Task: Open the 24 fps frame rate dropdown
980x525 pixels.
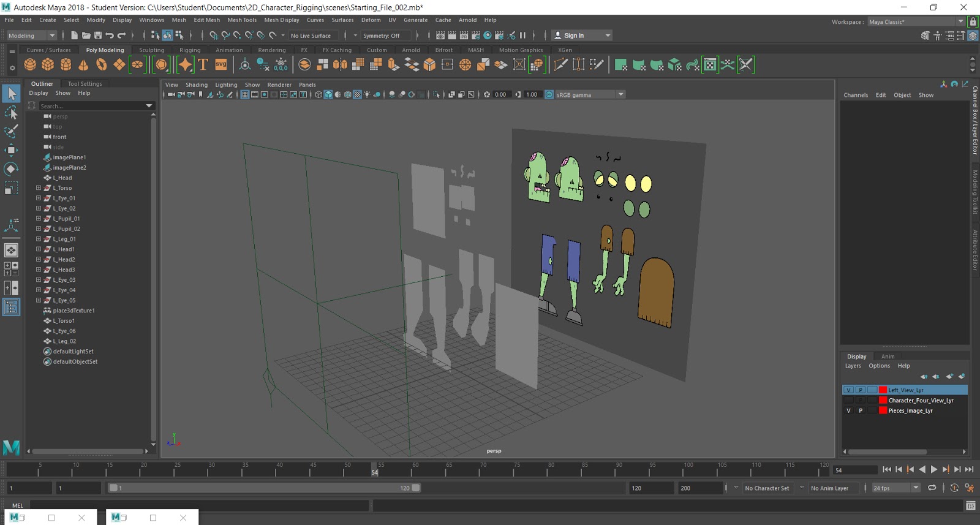Action: [896, 488]
